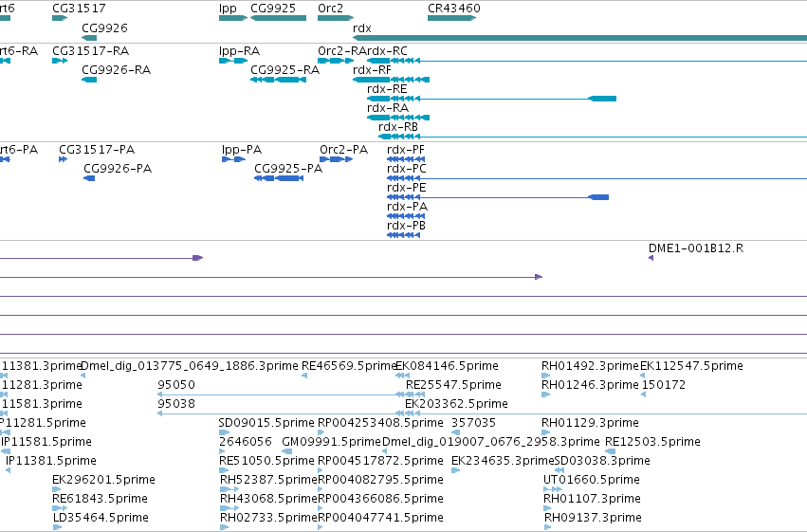Click the 150172 EST label
The height and width of the screenshot is (532, 807).
click(664, 385)
